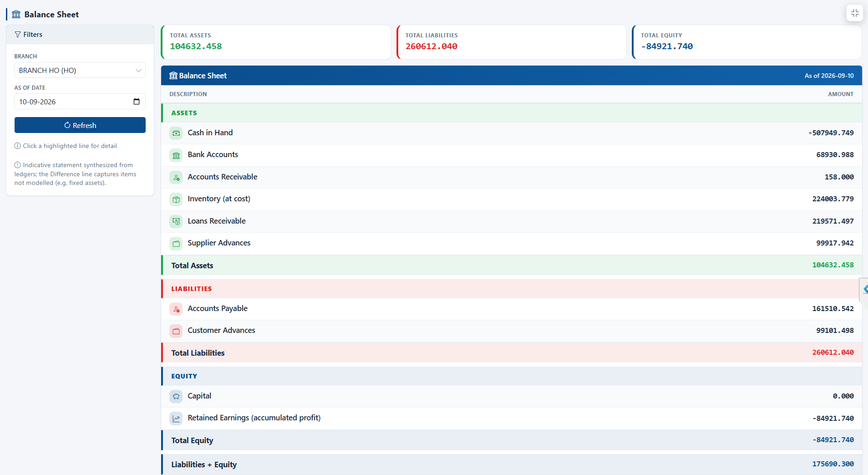Click the Filters funnel icon
The width and height of the screenshot is (868, 475).
[x=18, y=35]
